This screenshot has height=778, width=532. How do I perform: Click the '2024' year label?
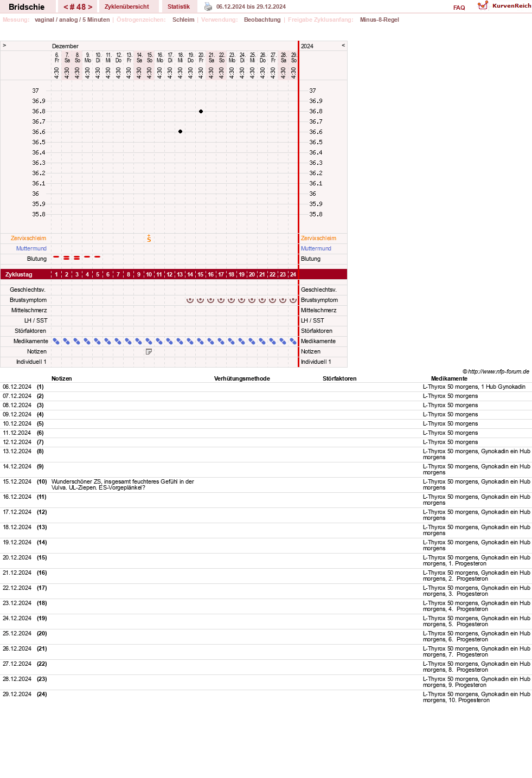click(x=307, y=46)
